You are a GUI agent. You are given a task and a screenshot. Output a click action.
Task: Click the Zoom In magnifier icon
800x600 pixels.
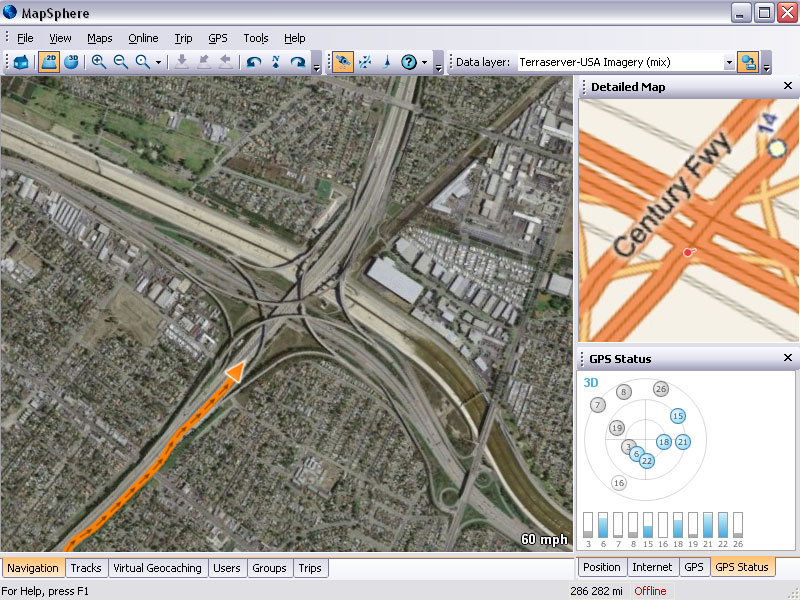click(98, 62)
